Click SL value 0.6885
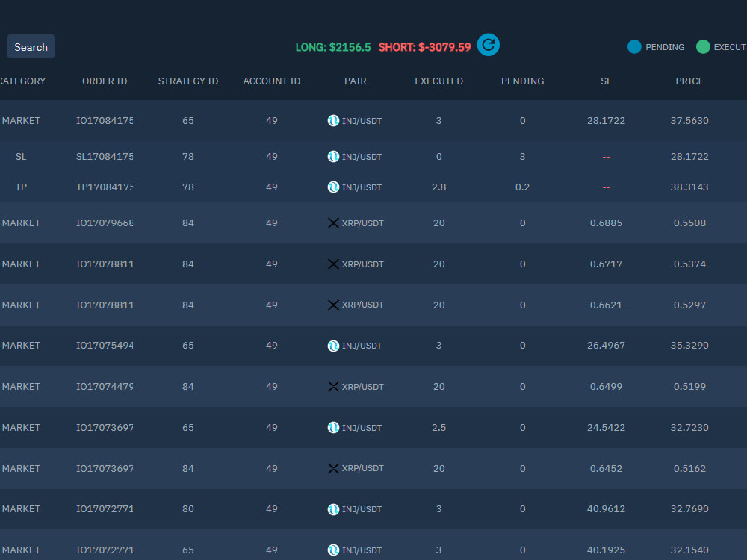This screenshot has height=560, width=747. (606, 223)
